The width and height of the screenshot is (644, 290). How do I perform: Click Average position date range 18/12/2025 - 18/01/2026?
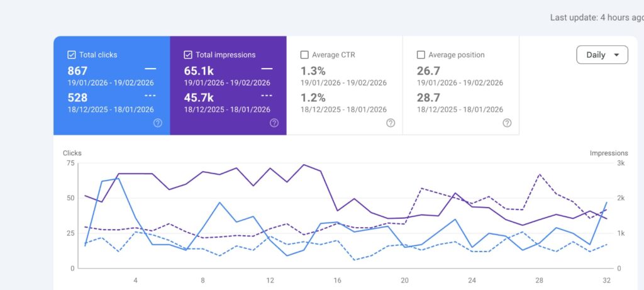[460, 109]
